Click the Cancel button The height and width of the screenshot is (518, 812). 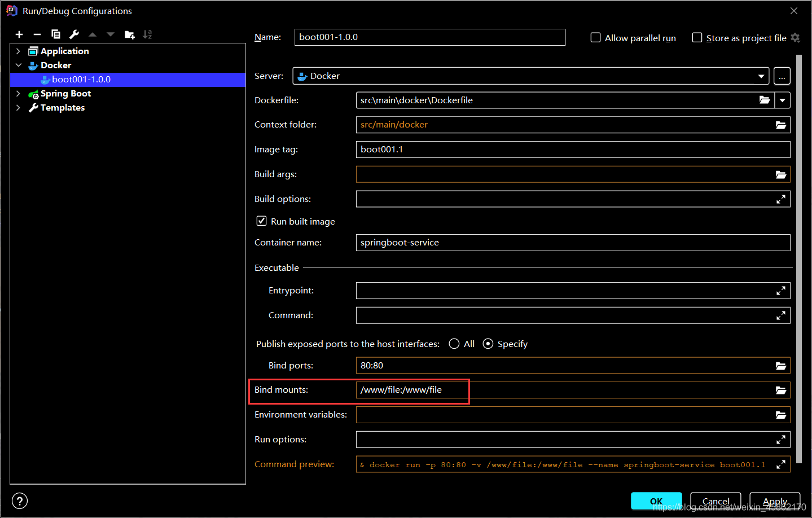pos(716,501)
